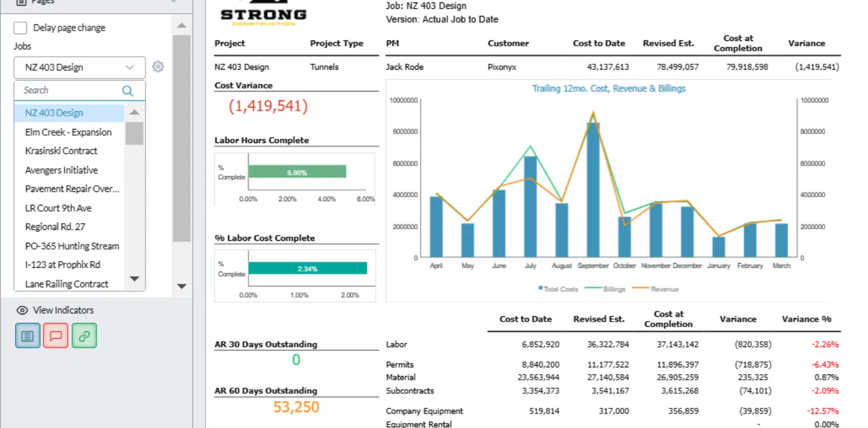Select Krasinski Contract job
868x428 pixels.
click(69, 151)
